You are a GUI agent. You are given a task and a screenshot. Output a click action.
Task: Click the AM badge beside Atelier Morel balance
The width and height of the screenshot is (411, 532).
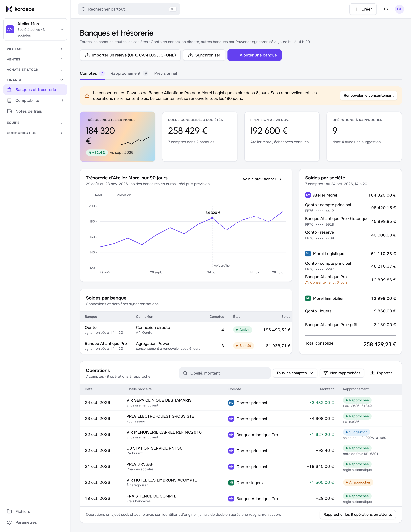(x=308, y=195)
